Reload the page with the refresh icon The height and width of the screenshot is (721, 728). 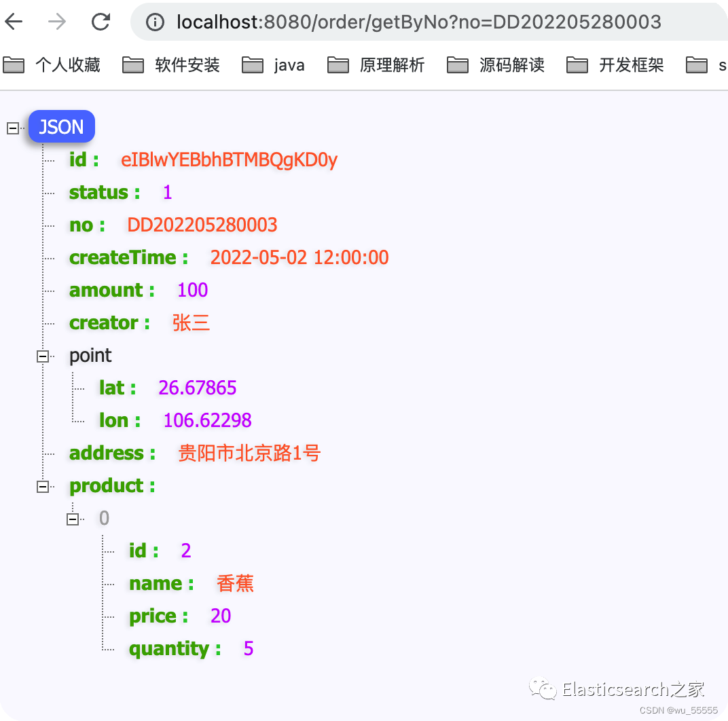[101, 21]
